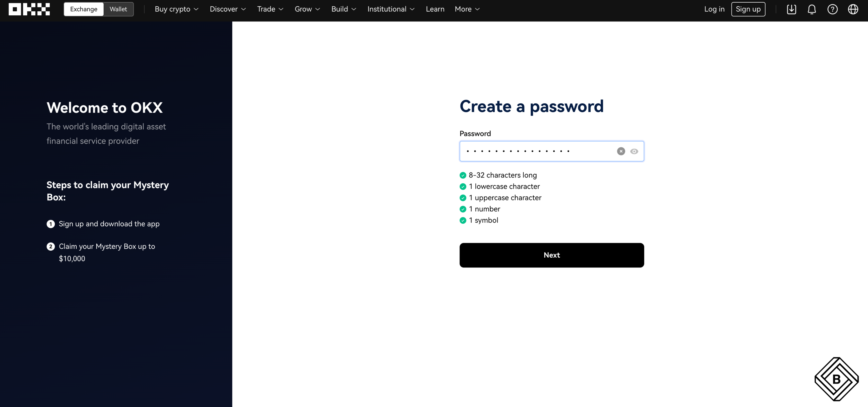Open the More dropdown menu
This screenshot has height=407, width=868.
click(x=467, y=9)
